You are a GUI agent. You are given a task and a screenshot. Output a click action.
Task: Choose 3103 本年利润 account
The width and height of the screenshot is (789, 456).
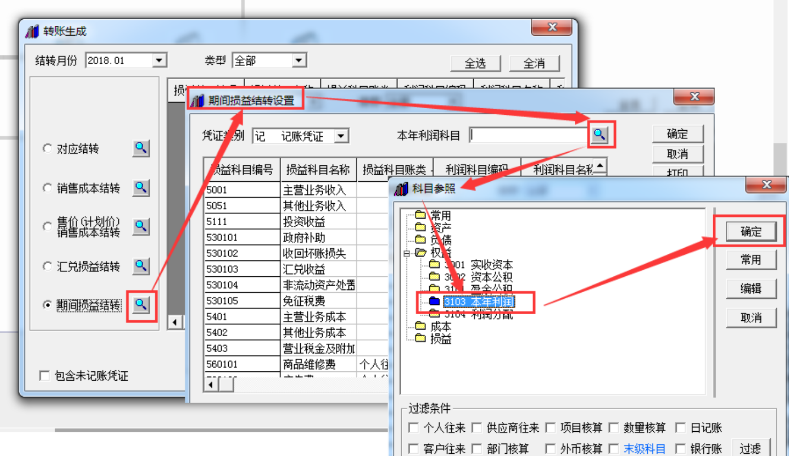(479, 302)
